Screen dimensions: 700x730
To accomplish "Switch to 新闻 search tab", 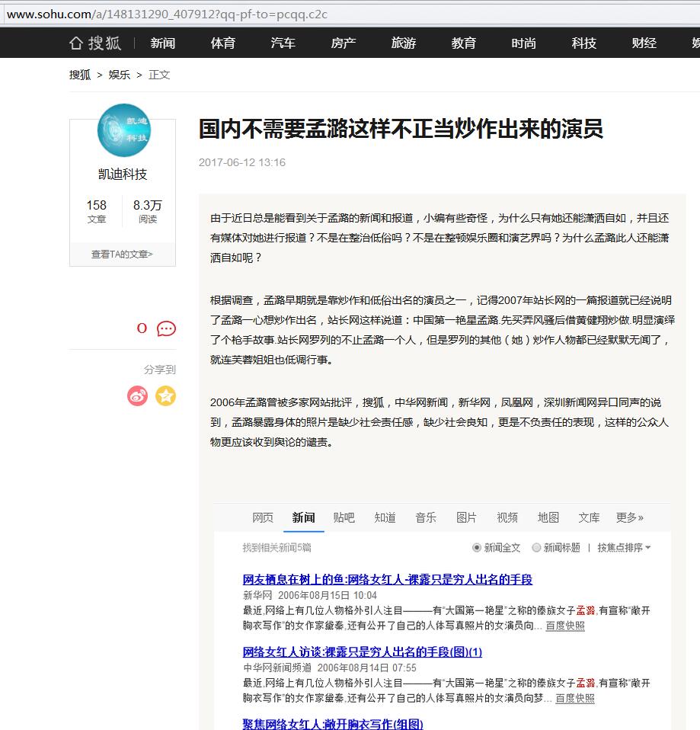I will [303, 517].
